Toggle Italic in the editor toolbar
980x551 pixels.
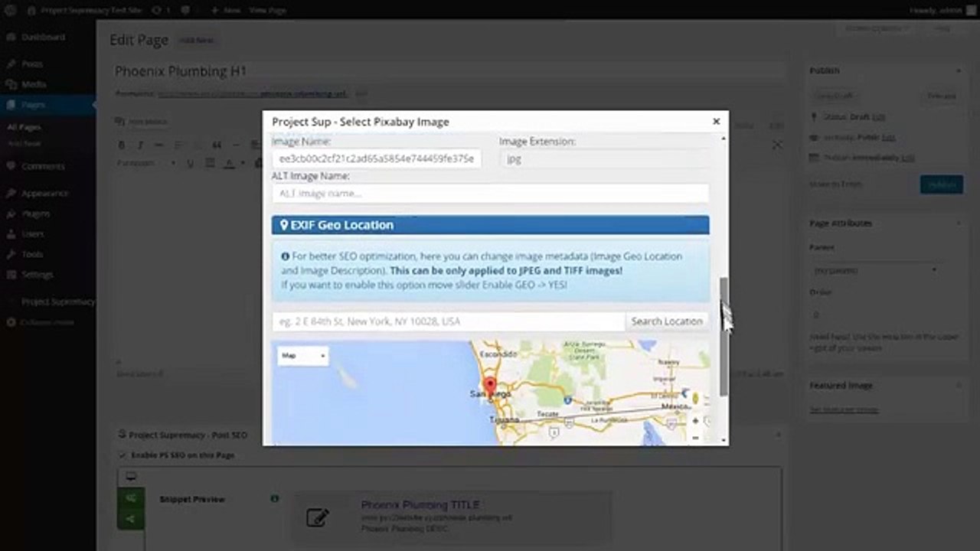tap(140, 145)
